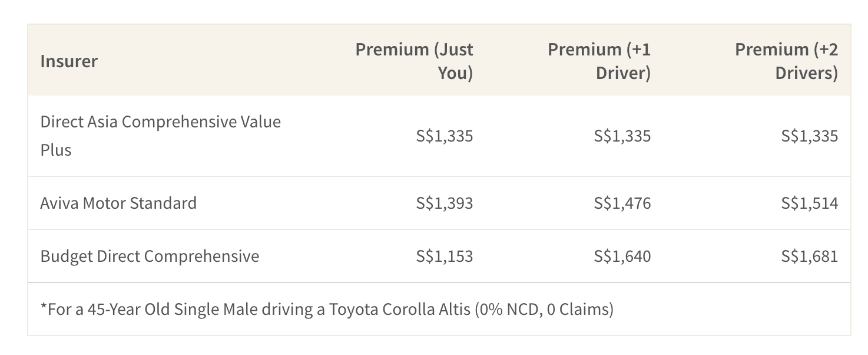Image resolution: width=868 pixels, height=355 pixels.
Task: Click the word Plus under Direct Asia
Action: point(56,150)
